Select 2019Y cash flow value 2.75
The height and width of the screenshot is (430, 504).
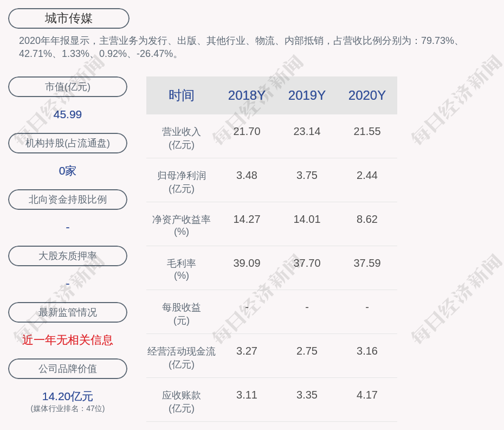pyautogui.click(x=307, y=351)
